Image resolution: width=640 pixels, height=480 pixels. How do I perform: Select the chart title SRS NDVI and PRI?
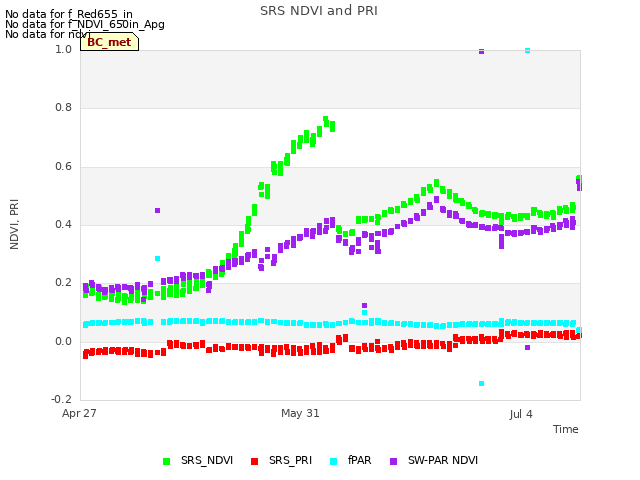(x=319, y=11)
